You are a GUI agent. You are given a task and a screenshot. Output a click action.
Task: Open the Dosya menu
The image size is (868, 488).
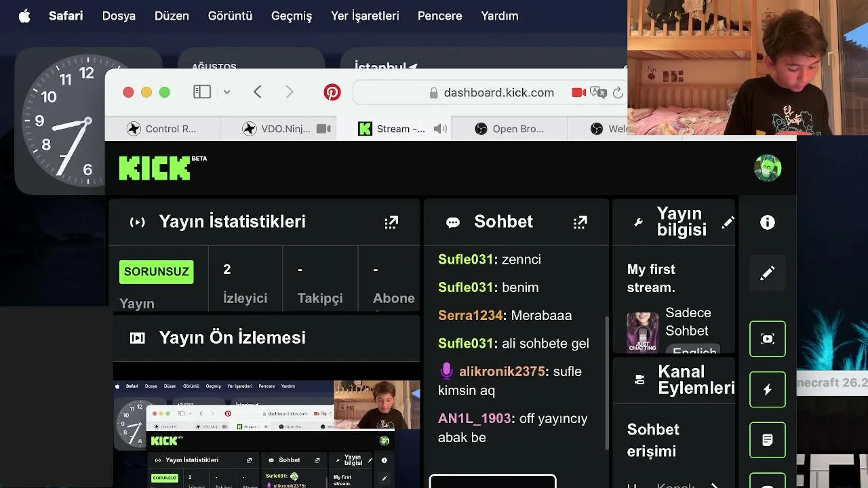119,16
